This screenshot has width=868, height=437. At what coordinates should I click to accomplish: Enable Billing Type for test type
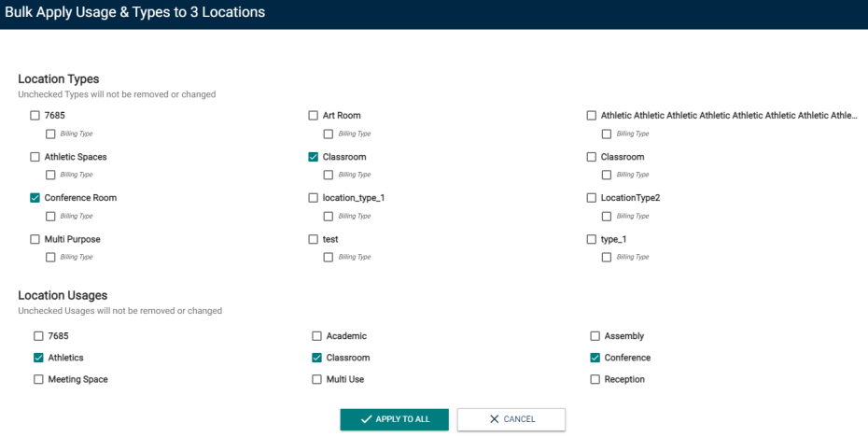[x=329, y=258]
